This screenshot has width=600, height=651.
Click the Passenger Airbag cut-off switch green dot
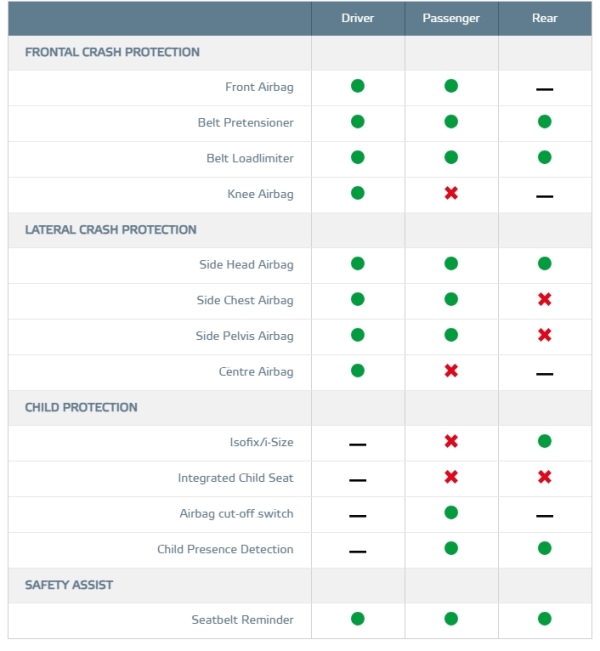[x=451, y=512]
